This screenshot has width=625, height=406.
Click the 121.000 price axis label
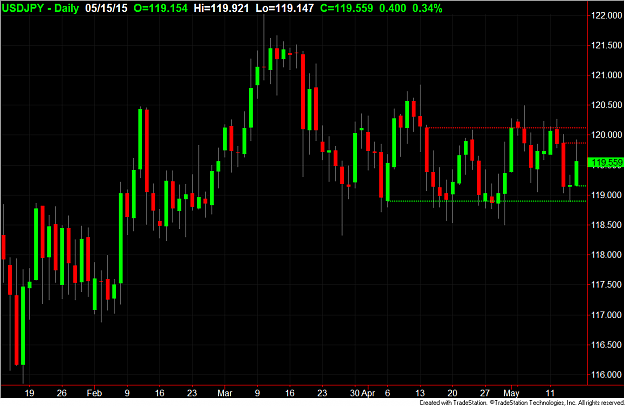(606, 75)
